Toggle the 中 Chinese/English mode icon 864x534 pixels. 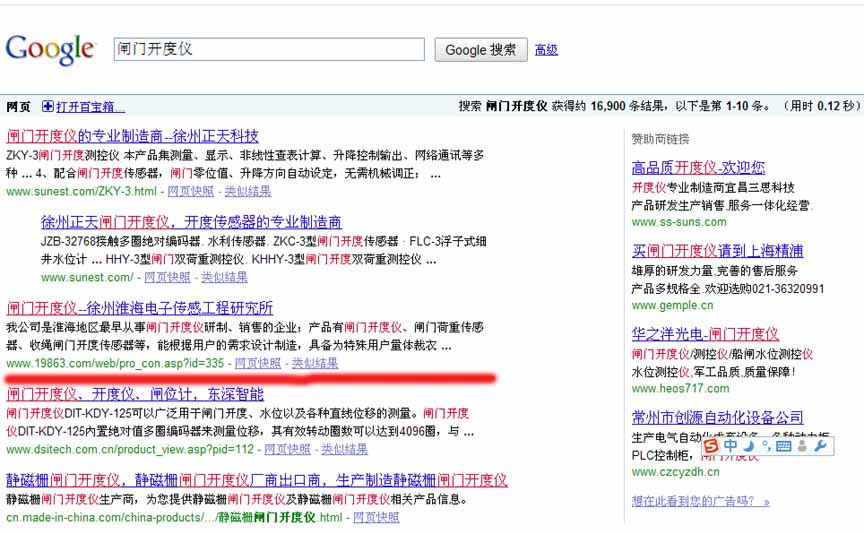click(x=731, y=445)
